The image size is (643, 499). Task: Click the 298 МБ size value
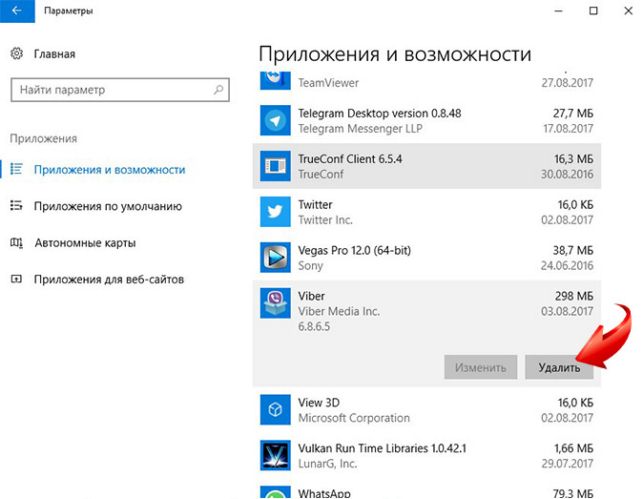tap(574, 296)
